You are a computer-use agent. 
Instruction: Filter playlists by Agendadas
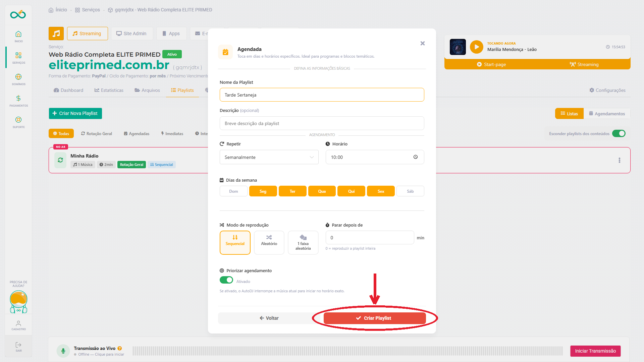[x=137, y=133]
